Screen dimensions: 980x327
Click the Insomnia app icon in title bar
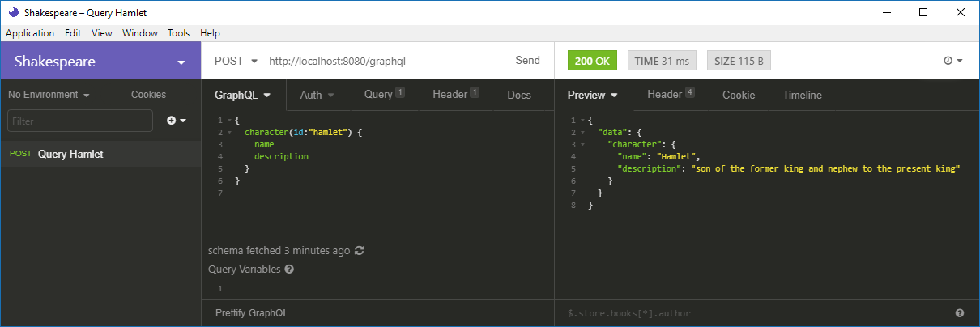pos(13,12)
